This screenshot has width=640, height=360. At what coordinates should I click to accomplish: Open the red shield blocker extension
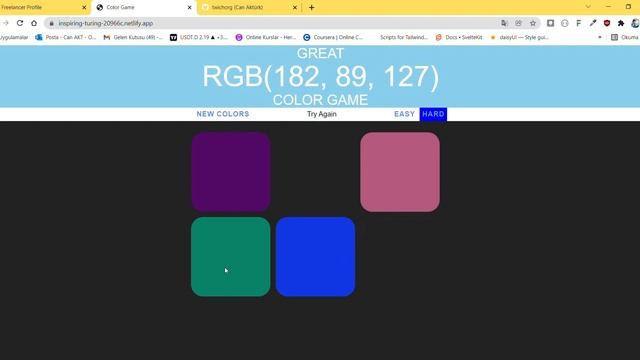607,23
